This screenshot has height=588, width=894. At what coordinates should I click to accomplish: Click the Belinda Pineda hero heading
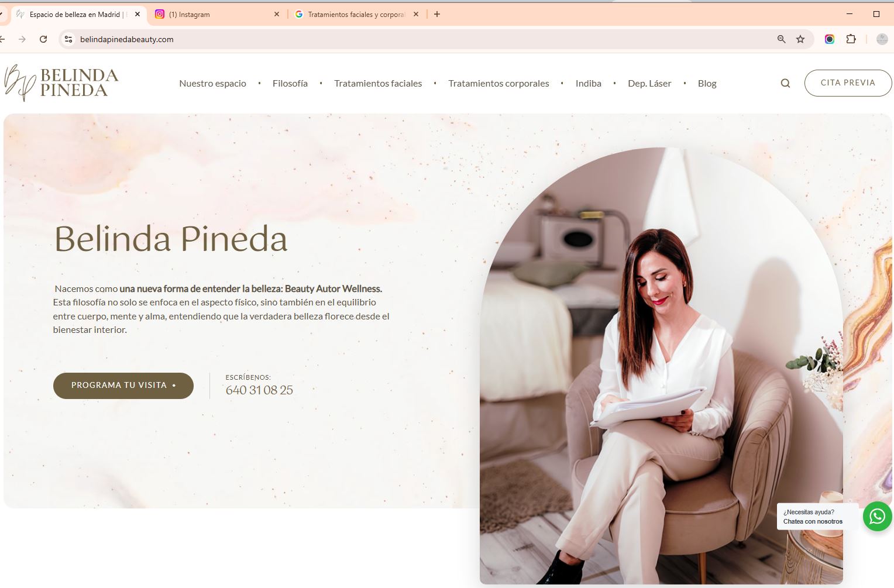[x=171, y=239]
